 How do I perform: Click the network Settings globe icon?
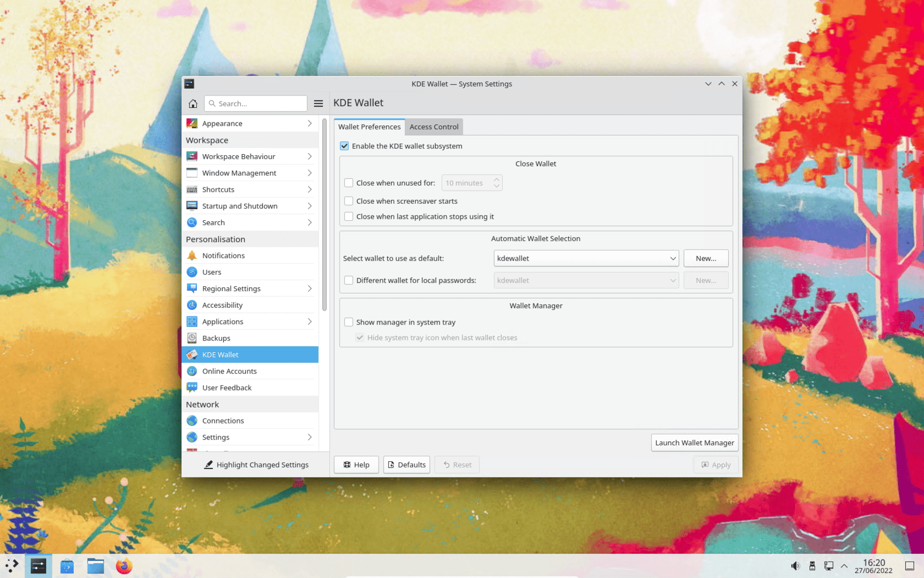tap(192, 437)
